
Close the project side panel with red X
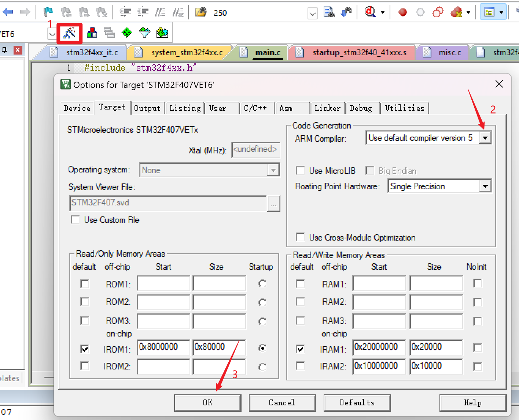click(18, 50)
